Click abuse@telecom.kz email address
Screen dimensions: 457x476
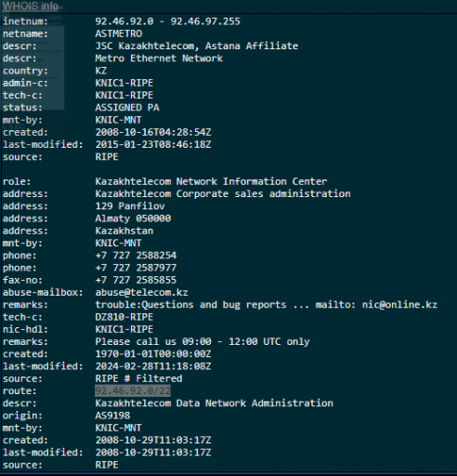point(141,292)
